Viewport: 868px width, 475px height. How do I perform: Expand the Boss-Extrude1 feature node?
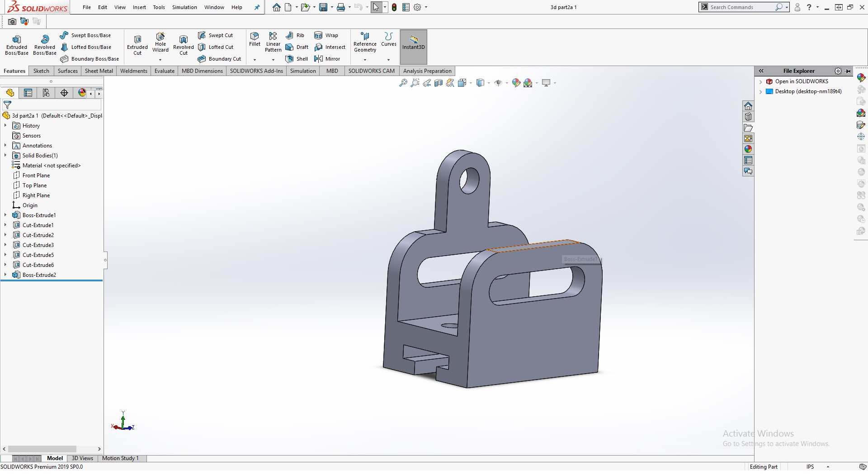[x=5, y=215]
